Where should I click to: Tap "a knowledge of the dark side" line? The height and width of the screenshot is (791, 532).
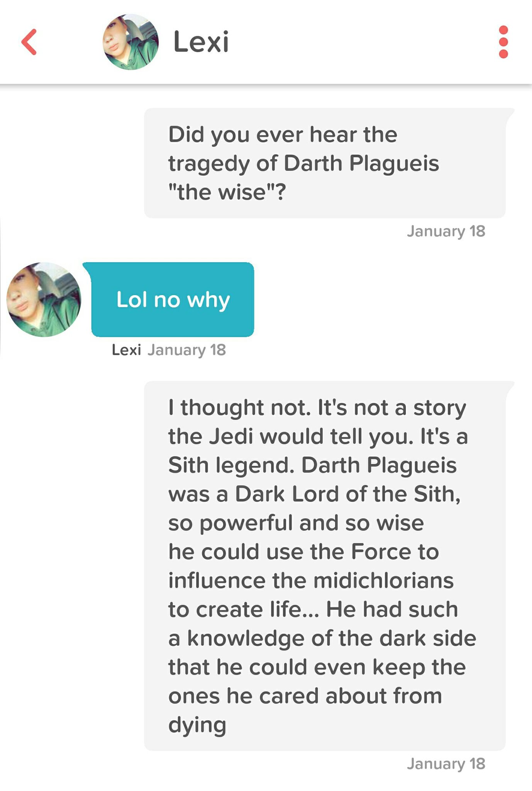pyautogui.click(x=322, y=638)
